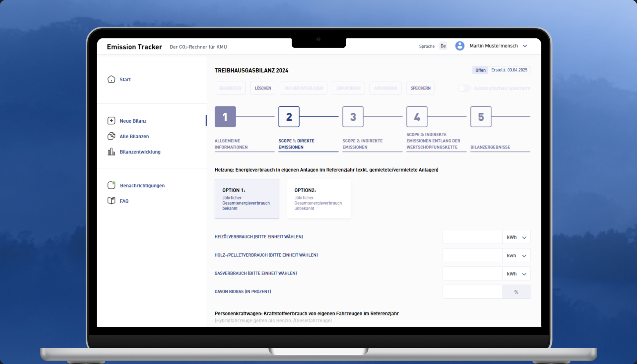Viewport: 637px width, 364px height.
Task: Open the Benachrichtigungen notification icon
Action: (x=111, y=185)
